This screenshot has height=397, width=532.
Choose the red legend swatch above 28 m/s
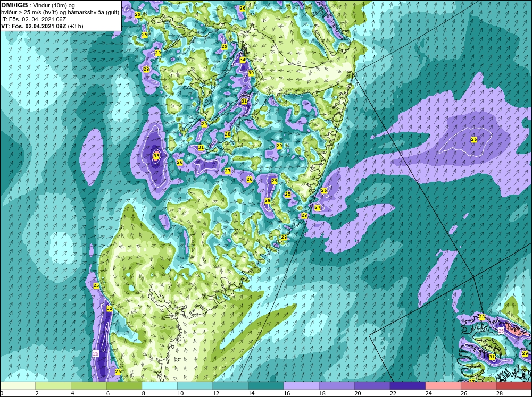click(514, 386)
